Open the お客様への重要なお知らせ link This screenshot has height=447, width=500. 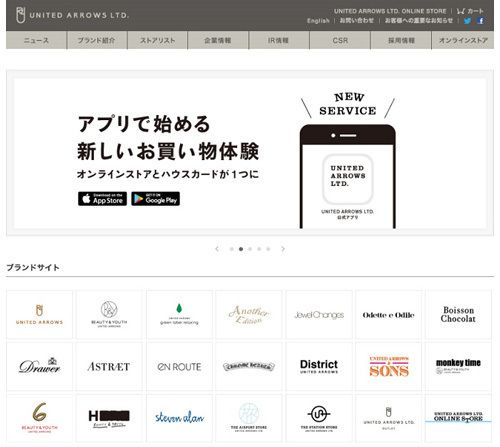point(419,21)
